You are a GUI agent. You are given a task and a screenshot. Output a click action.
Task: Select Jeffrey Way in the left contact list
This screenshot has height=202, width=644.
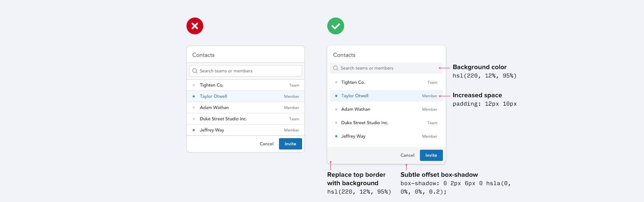point(212,130)
